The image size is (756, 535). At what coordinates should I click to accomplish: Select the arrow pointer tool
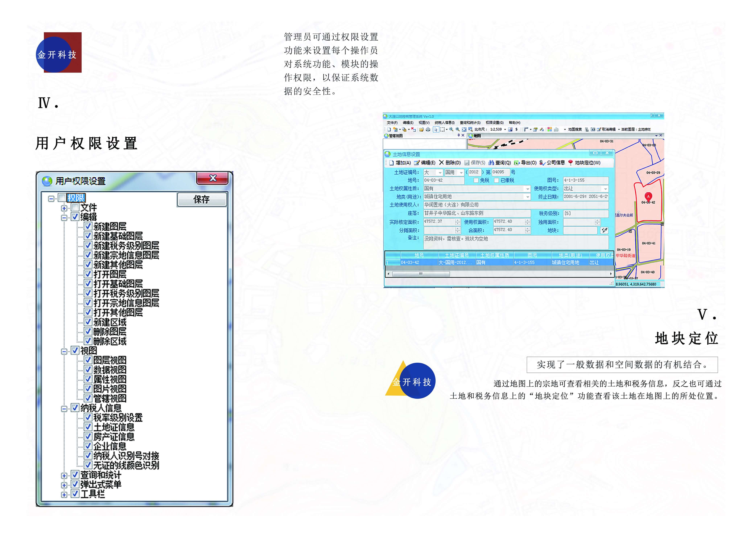click(x=436, y=130)
